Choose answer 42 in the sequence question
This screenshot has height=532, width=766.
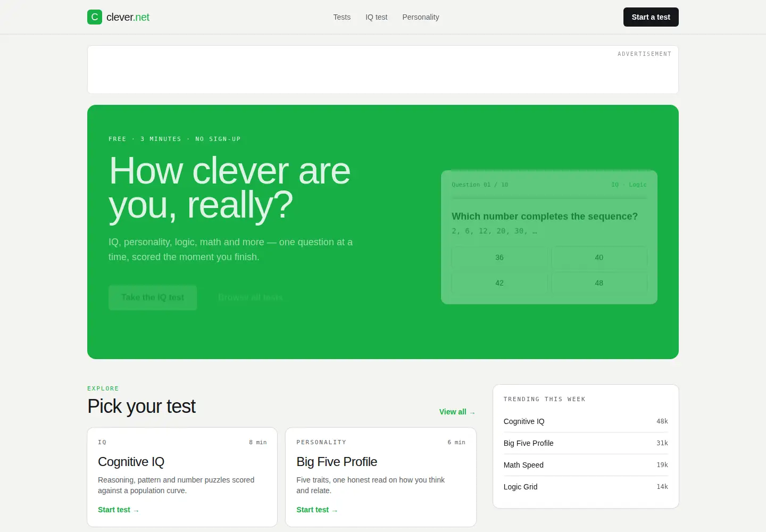[499, 283]
